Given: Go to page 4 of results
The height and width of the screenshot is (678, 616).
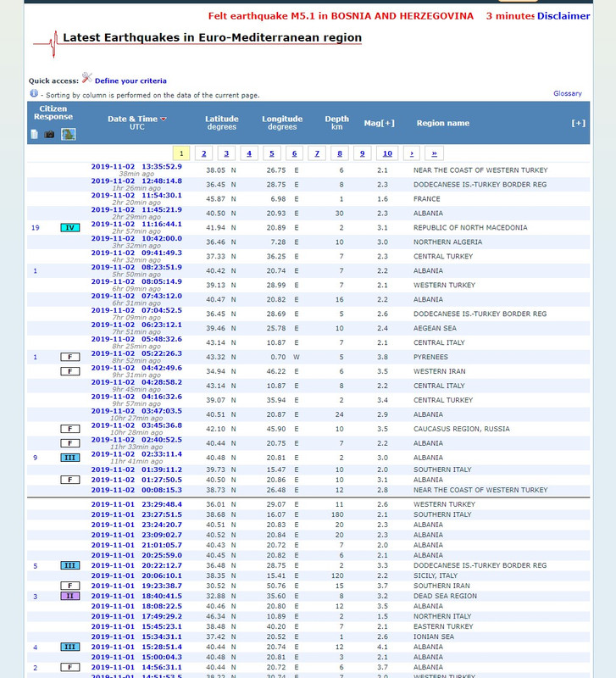Looking at the screenshot, I should pos(249,153).
